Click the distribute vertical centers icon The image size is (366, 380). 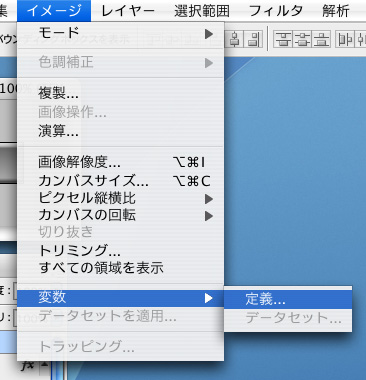tap(302, 39)
